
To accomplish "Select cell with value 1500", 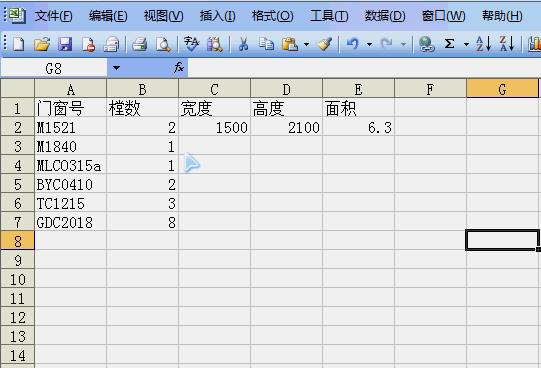I will [215, 127].
